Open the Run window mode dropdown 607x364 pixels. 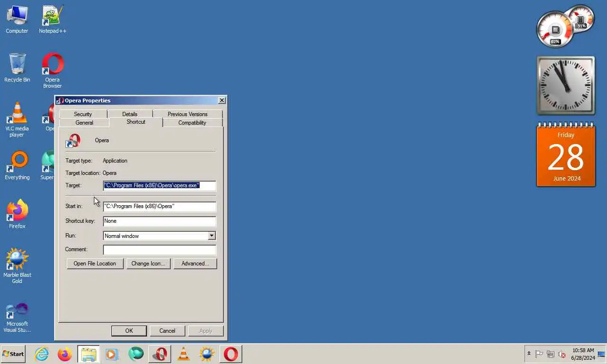coord(212,236)
